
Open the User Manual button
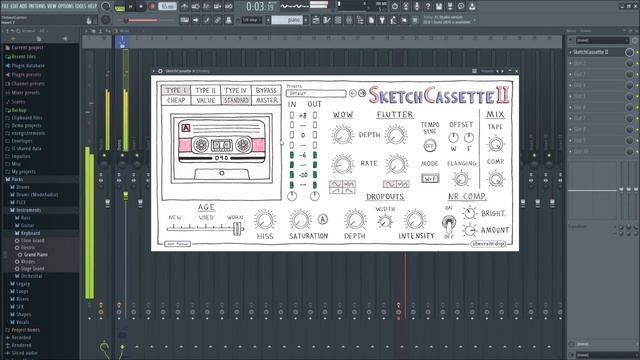point(178,244)
